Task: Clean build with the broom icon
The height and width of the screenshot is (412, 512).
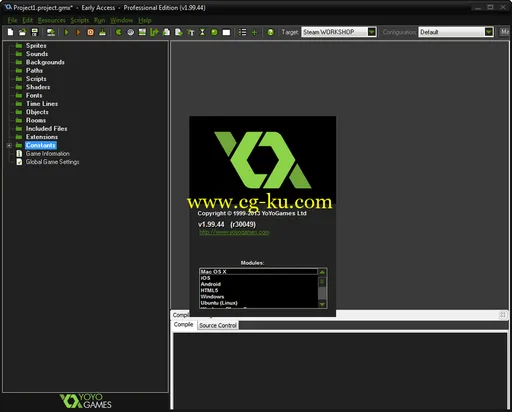Action: [102, 32]
